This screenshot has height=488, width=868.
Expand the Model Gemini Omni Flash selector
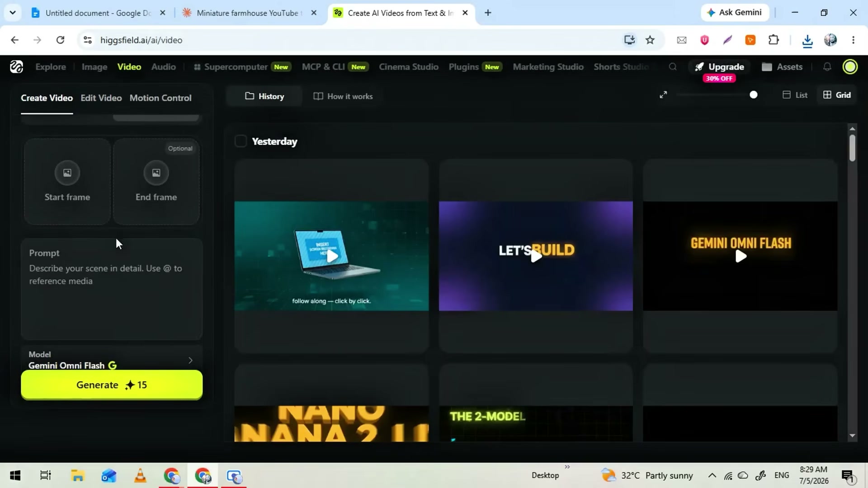[112, 360]
